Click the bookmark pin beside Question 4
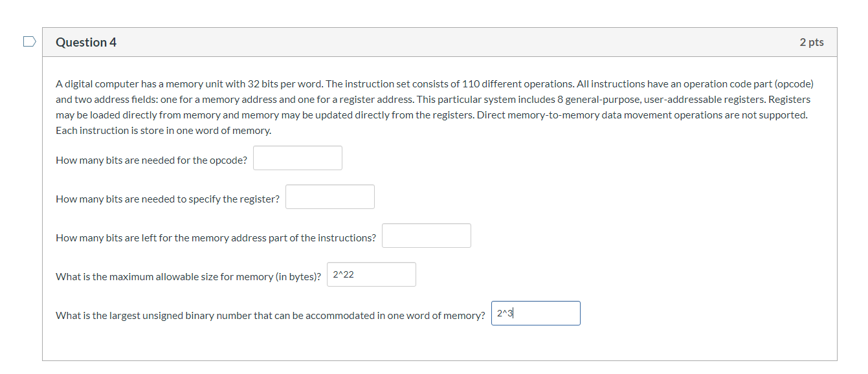 pos(29,41)
